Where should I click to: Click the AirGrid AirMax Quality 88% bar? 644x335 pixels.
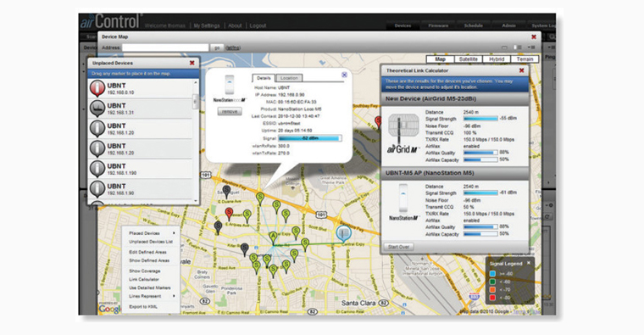click(x=480, y=153)
